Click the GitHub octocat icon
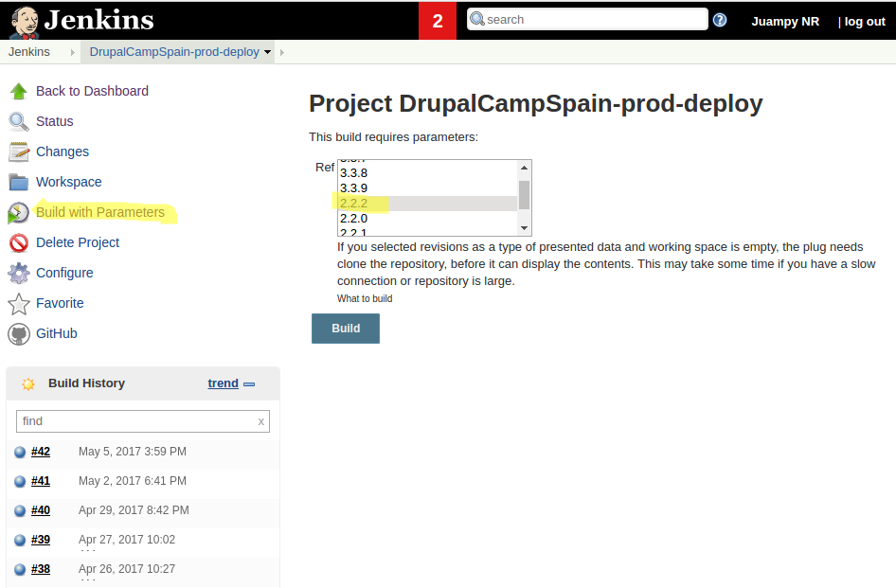 19,334
